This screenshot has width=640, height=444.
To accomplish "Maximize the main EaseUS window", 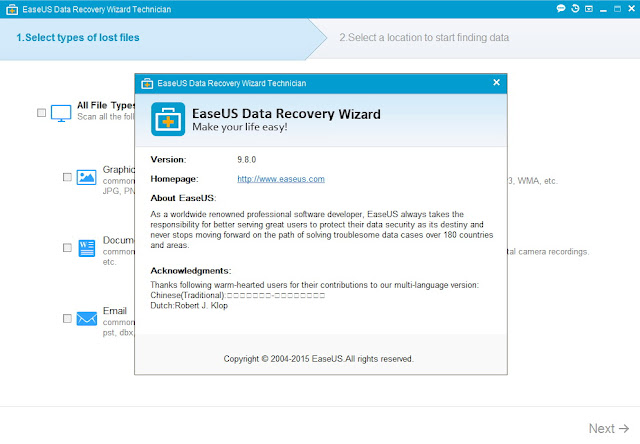I will [617, 9].
